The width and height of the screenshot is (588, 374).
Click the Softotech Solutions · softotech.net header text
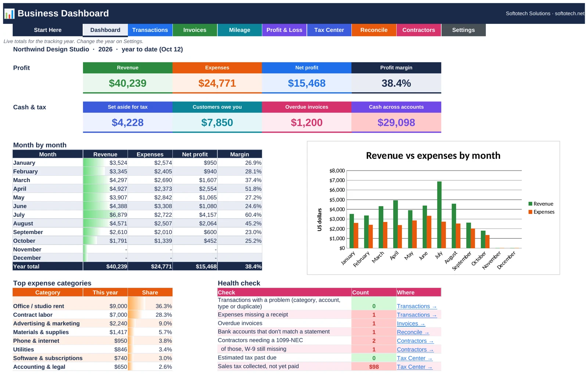545,14
